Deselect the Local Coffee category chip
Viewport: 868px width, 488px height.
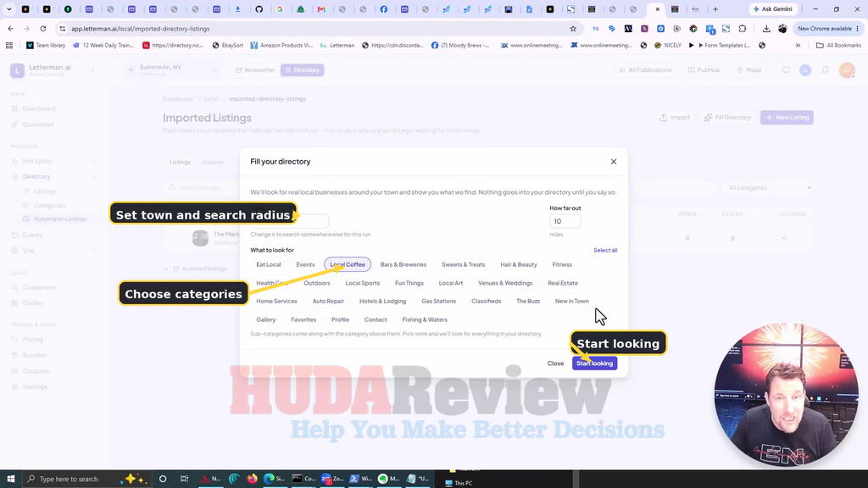click(x=348, y=264)
